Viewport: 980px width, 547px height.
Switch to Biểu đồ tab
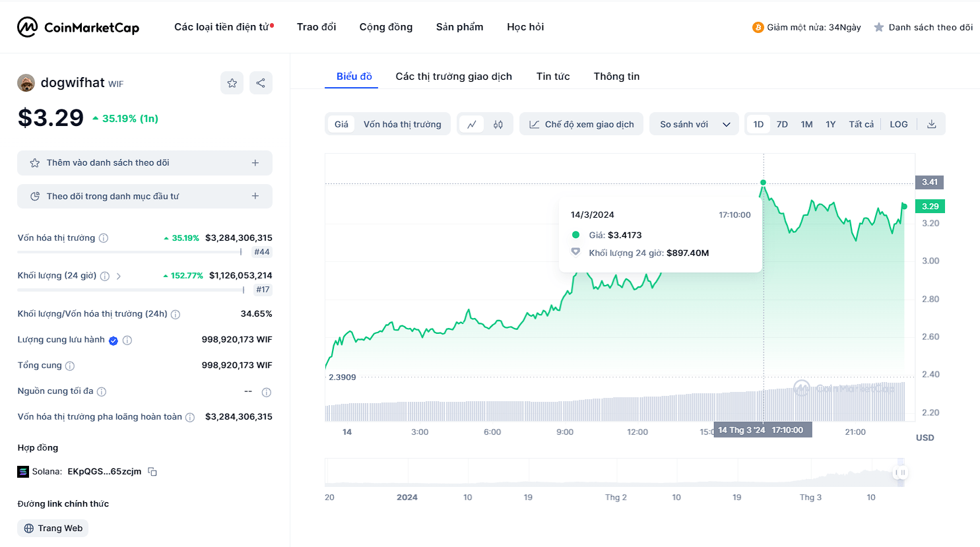(x=354, y=77)
